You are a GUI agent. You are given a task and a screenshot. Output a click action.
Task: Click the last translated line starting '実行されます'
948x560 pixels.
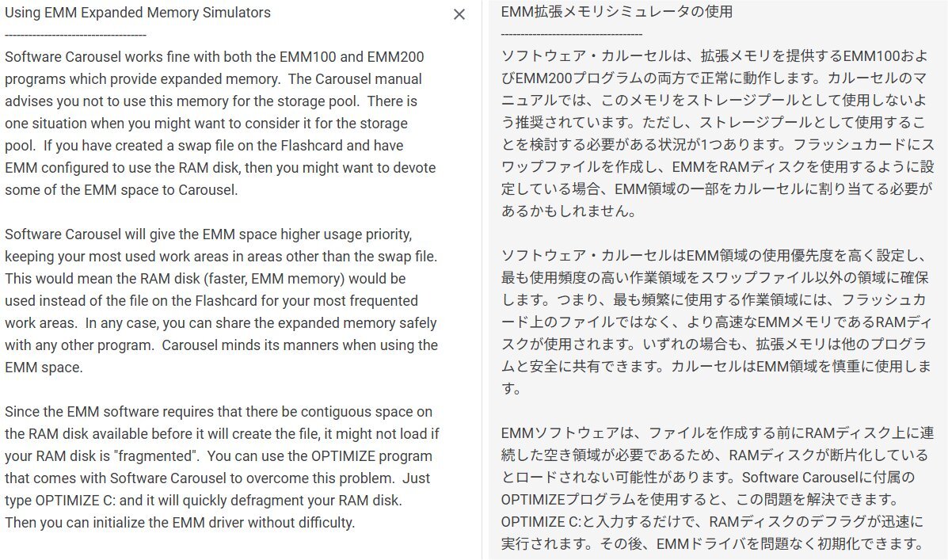point(713,544)
